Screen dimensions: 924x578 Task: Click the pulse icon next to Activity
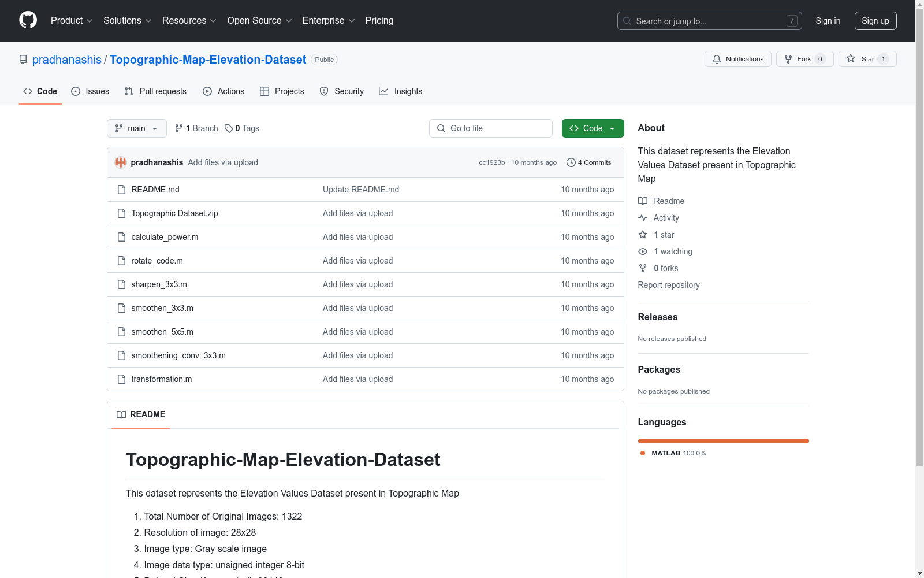tap(643, 218)
